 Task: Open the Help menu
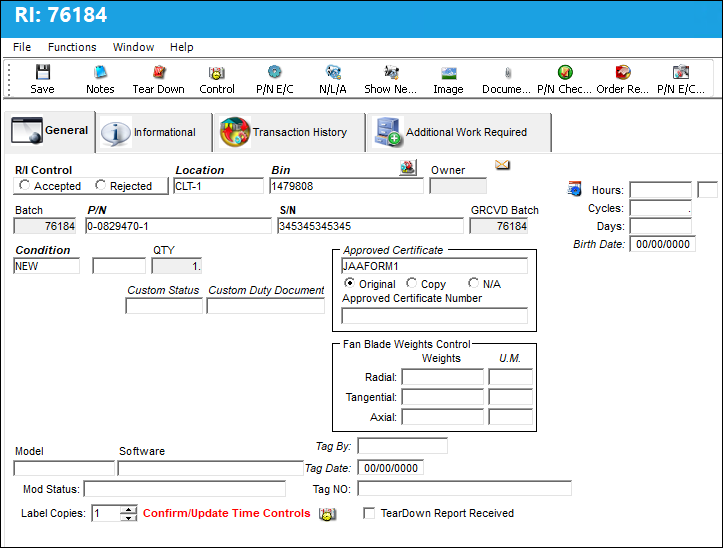[181, 47]
